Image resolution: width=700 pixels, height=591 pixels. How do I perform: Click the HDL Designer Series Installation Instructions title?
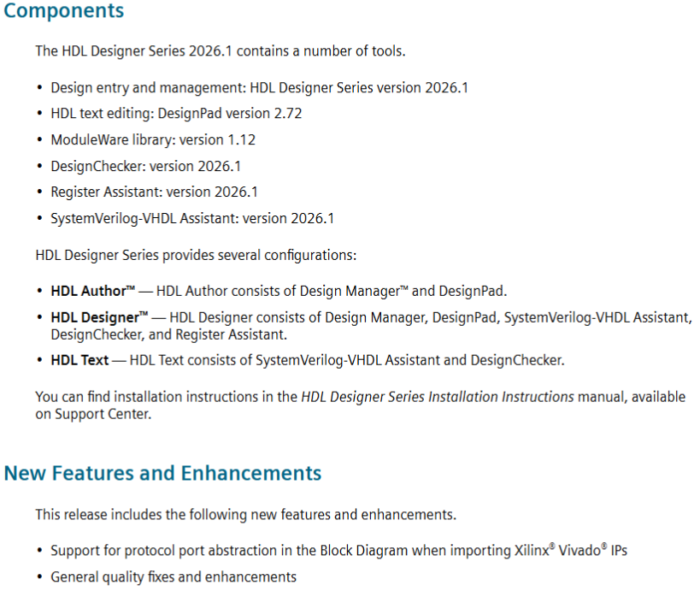pyautogui.click(x=438, y=397)
